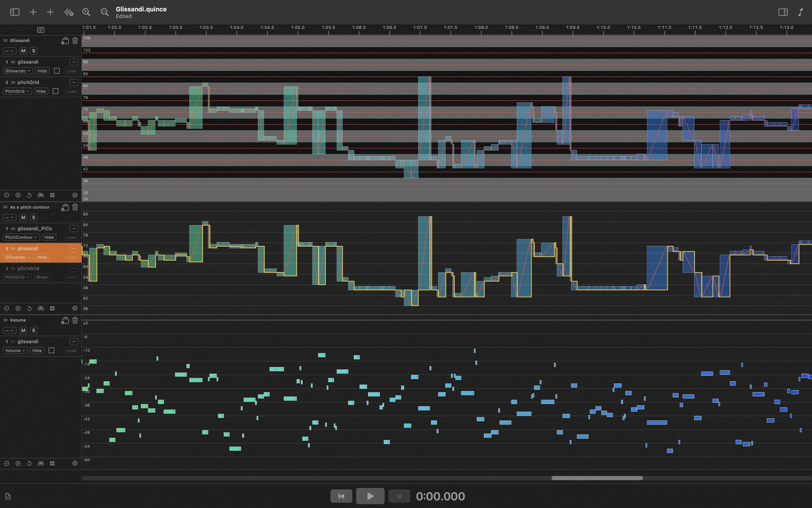Add a layer to the Volume track
812x508 pixels.
[x=65, y=320]
